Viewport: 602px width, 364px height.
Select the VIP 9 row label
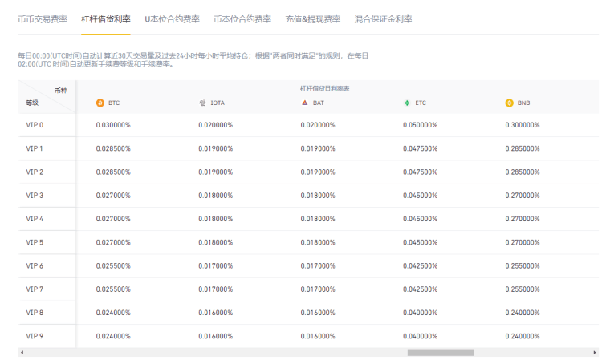pos(35,336)
